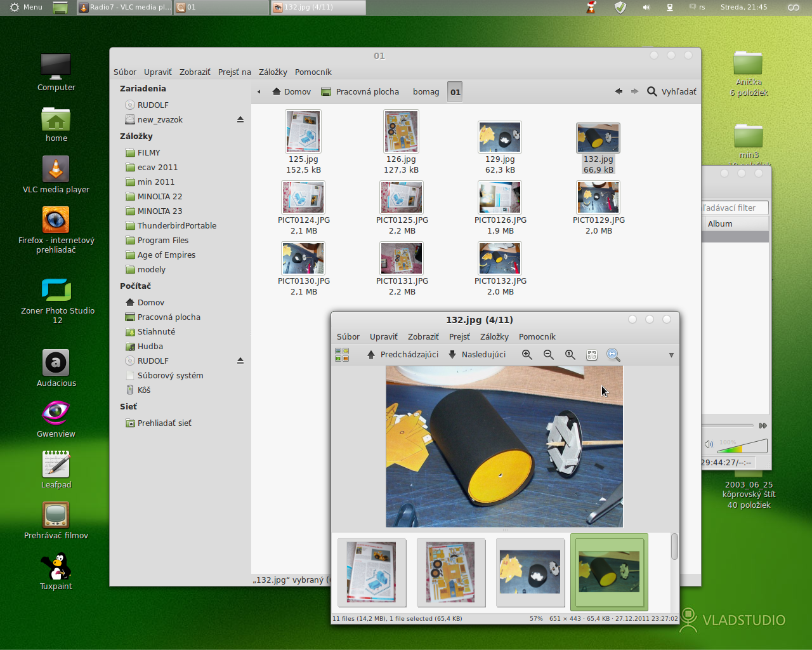Set image to normal 1:1 size

pos(570,355)
